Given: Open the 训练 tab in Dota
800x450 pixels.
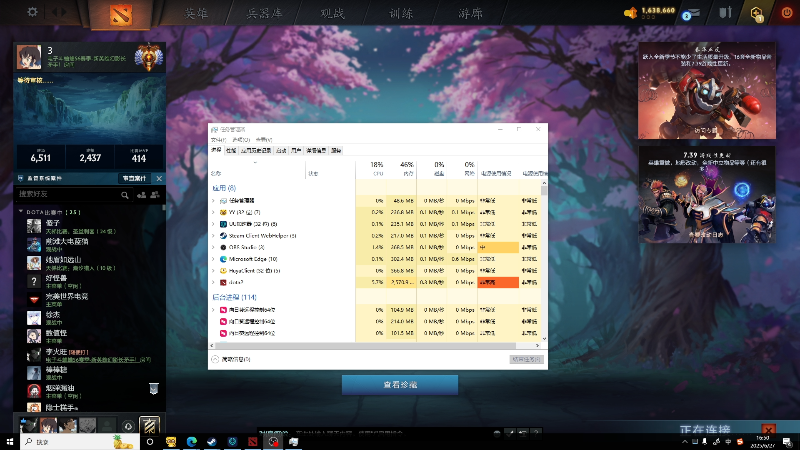Looking at the screenshot, I should click(x=401, y=13).
